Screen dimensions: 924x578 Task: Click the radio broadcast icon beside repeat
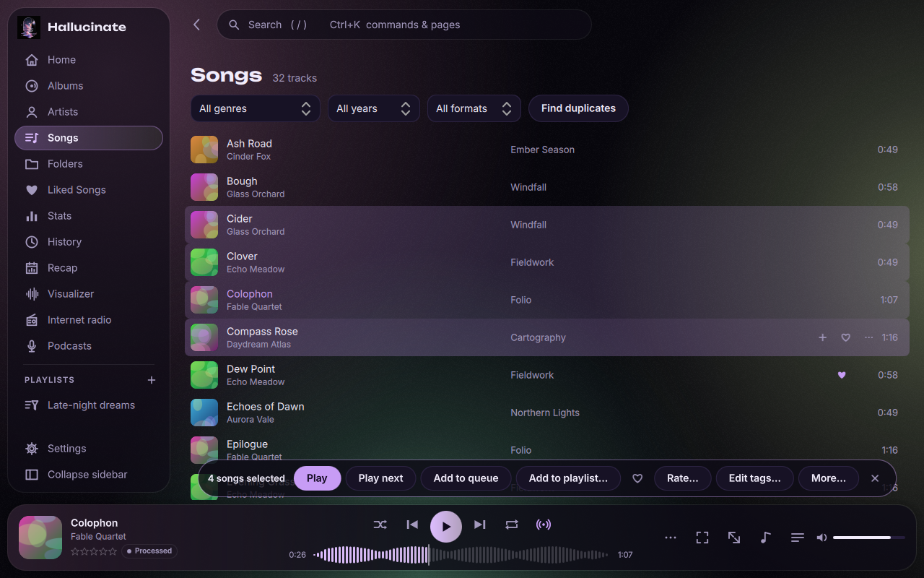point(544,525)
